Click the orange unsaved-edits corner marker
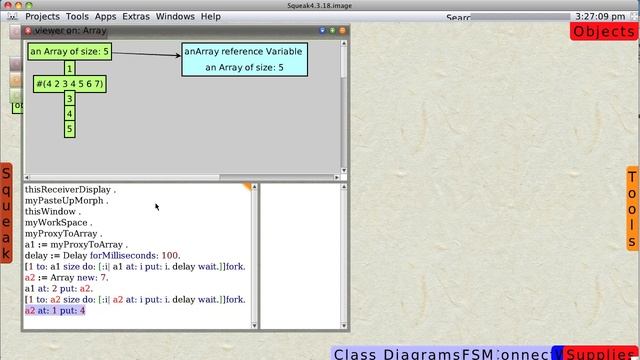Screen dimensions: 640x360 point(247,187)
